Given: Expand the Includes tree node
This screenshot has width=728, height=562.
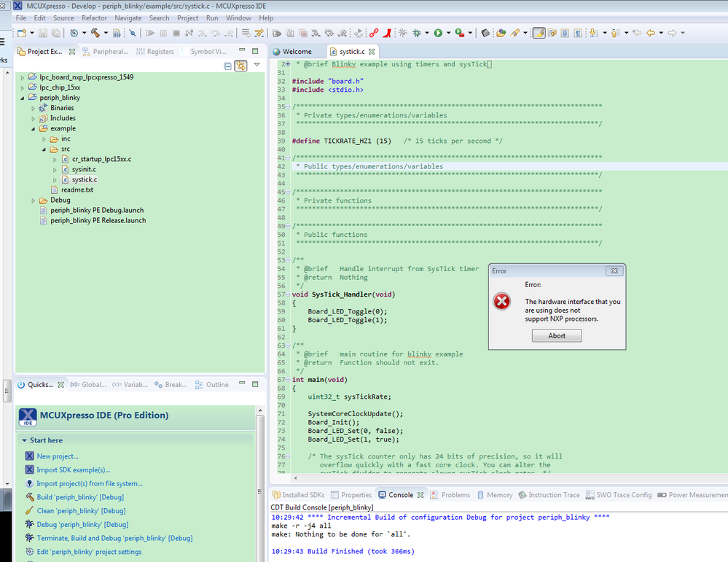Looking at the screenshot, I should pyautogui.click(x=33, y=118).
